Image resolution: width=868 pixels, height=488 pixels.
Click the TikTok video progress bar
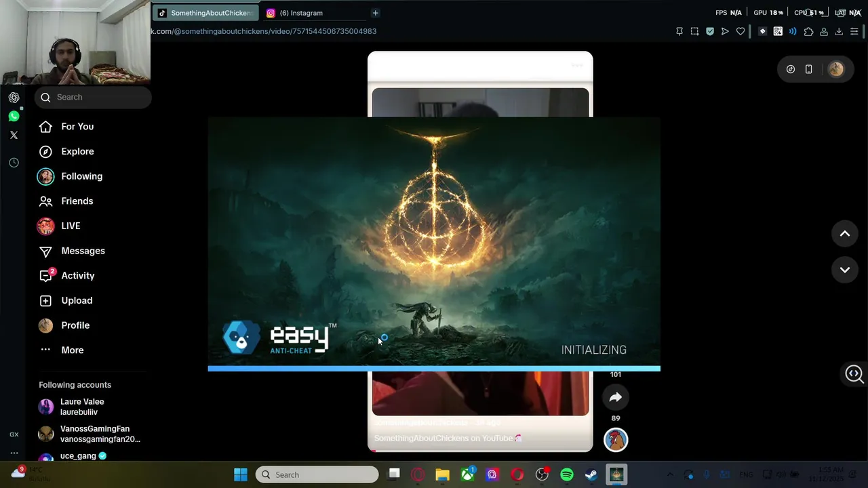point(480,450)
